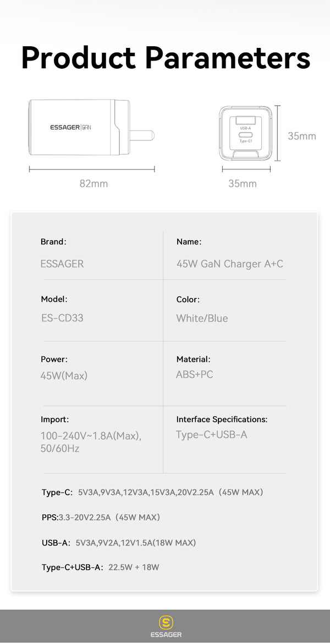
Task: Click the ESSAGER brand value text
Action: pos(62,264)
